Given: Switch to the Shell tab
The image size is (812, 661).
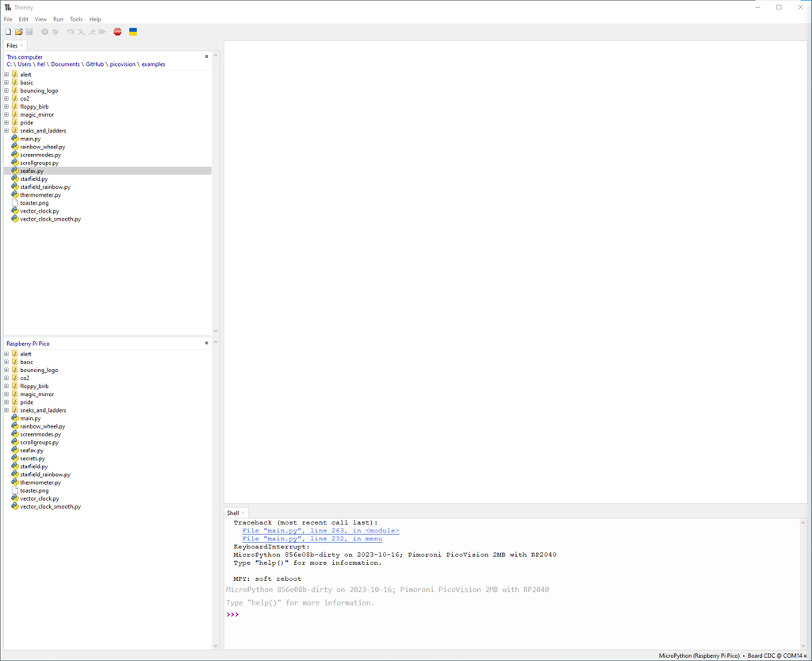Looking at the screenshot, I should [x=235, y=512].
